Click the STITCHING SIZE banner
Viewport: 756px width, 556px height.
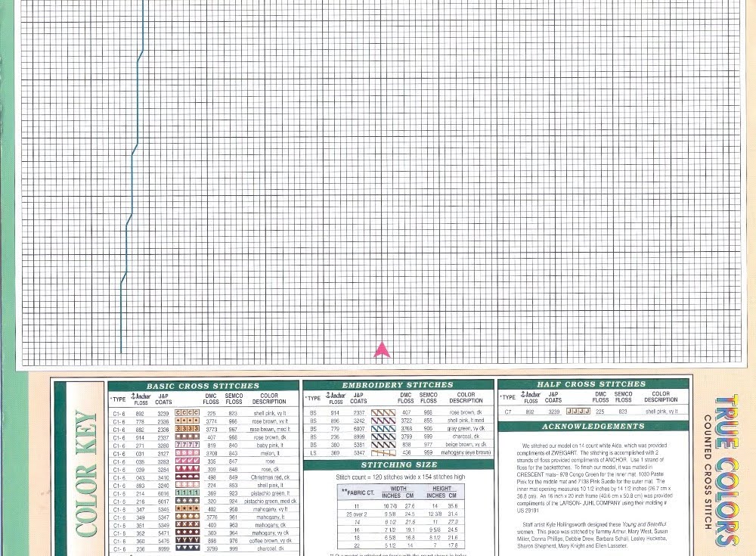(x=398, y=464)
